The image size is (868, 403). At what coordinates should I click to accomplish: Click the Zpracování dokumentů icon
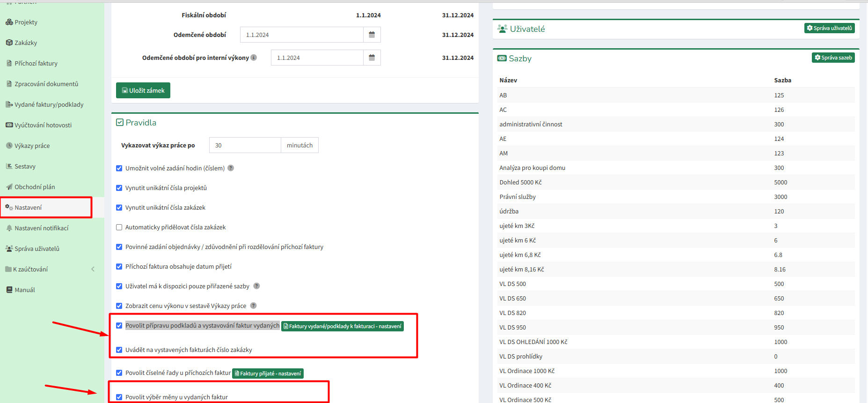9,84
